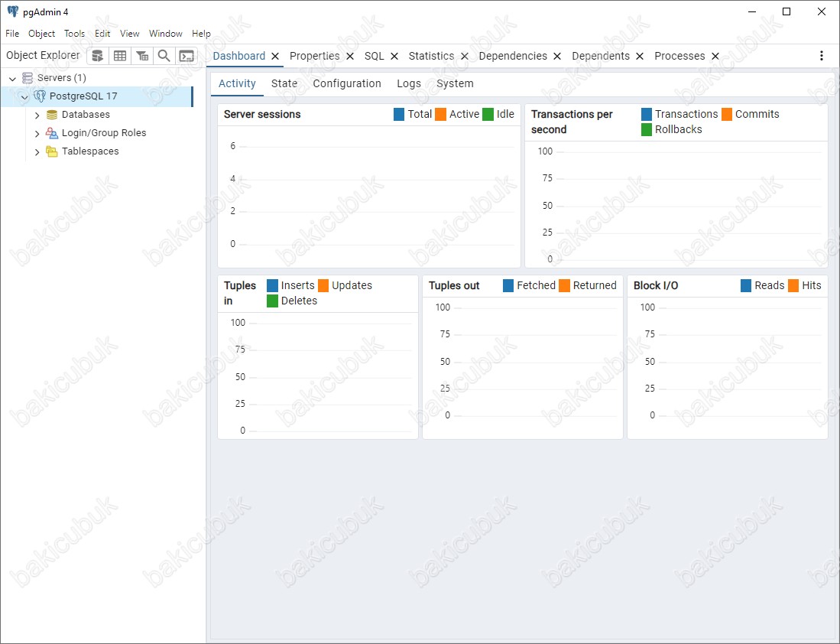Click the Filtered Rows toolbar icon
This screenshot has height=644, width=840.
coord(142,56)
